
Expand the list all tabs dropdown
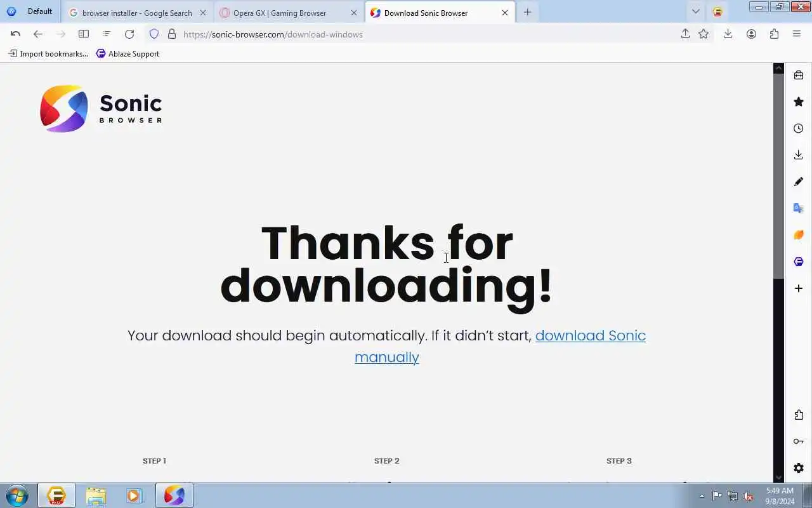(696, 11)
